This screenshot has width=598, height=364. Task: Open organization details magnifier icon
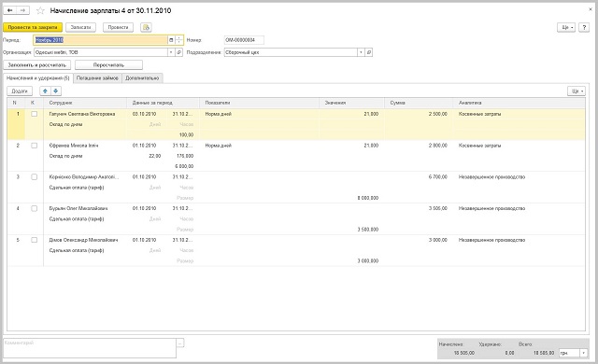coord(178,52)
